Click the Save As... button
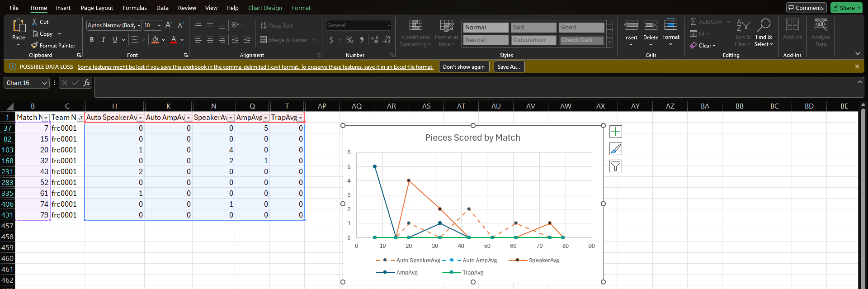The height and width of the screenshot is (289, 868). point(509,66)
